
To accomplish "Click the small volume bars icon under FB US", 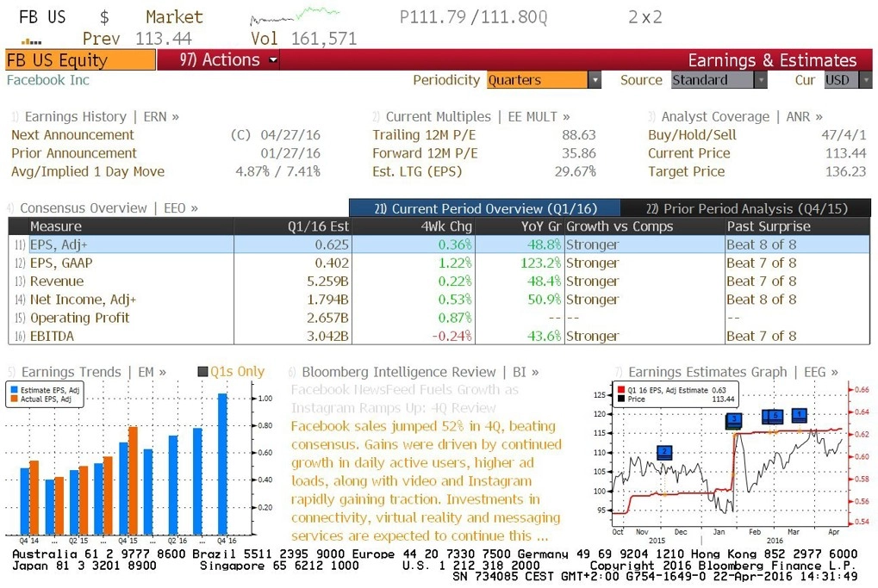I will click(x=31, y=41).
